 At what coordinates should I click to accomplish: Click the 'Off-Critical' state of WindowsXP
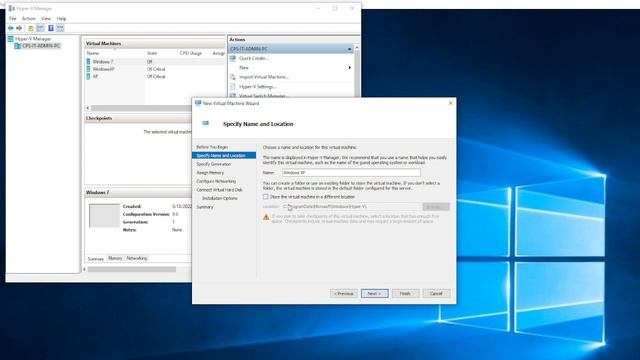pos(156,69)
